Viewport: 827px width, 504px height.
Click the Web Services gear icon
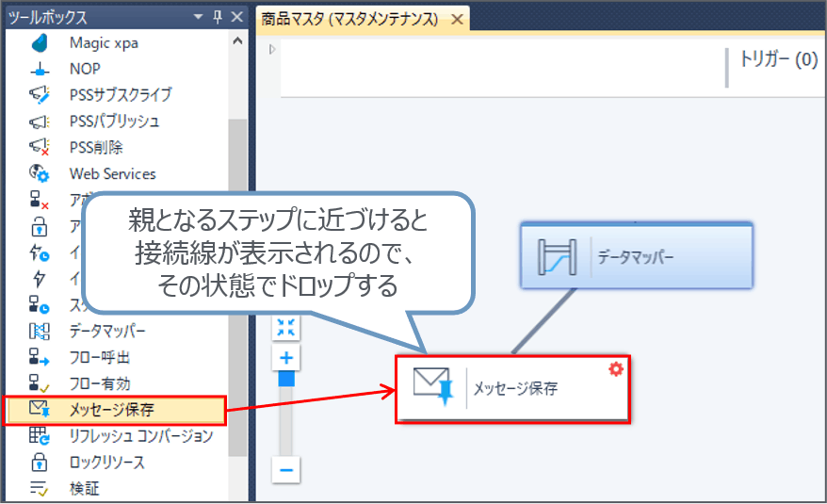40,173
